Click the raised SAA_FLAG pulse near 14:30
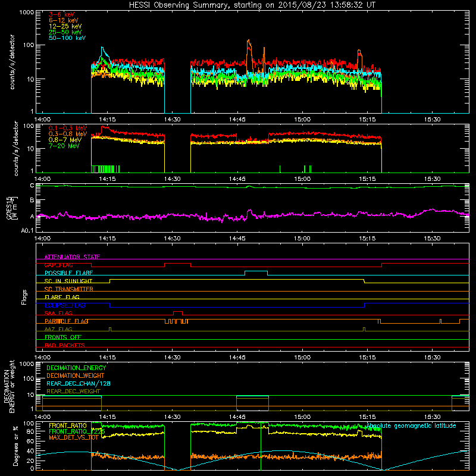This screenshot has height=476, width=476. point(177,311)
